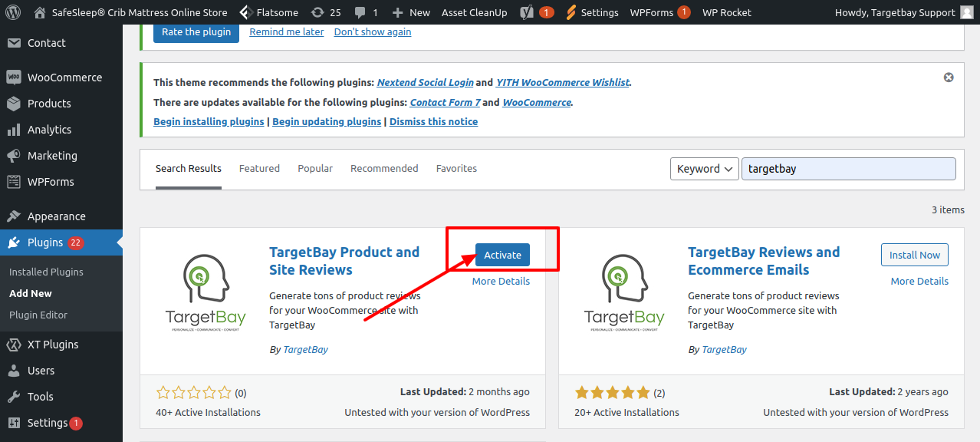Open Flatsome theme menu in admin bar
The width and height of the screenshot is (980, 442).
pos(270,12)
